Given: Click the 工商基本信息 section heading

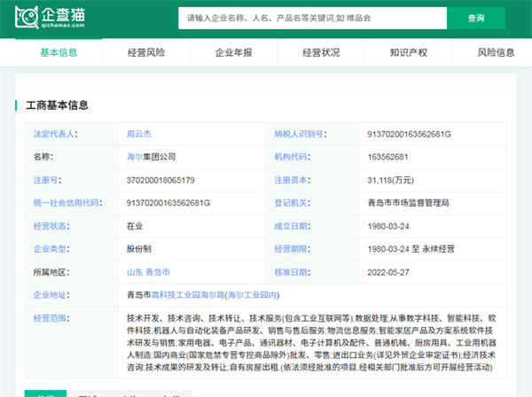Looking at the screenshot, I should coord(57,105).
